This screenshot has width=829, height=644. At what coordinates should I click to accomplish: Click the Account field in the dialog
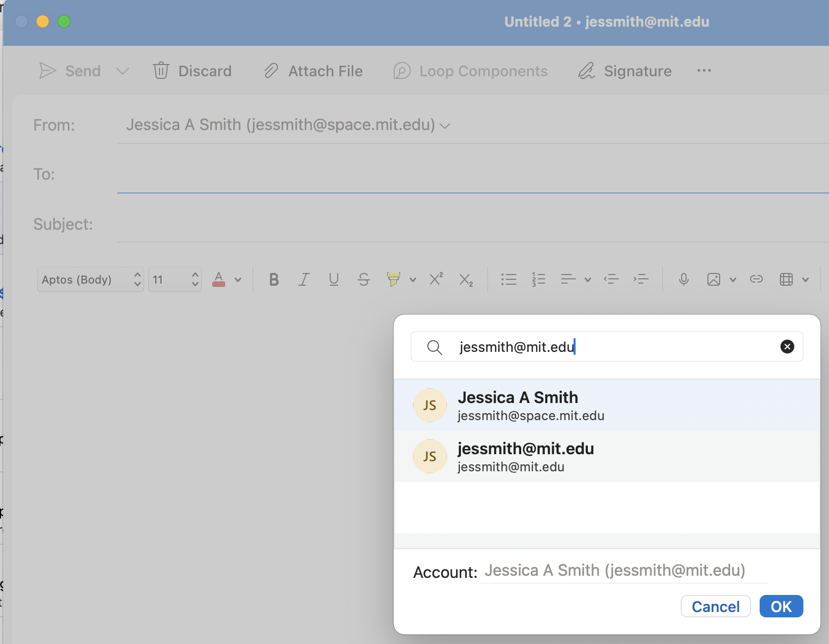pos(624,571)
